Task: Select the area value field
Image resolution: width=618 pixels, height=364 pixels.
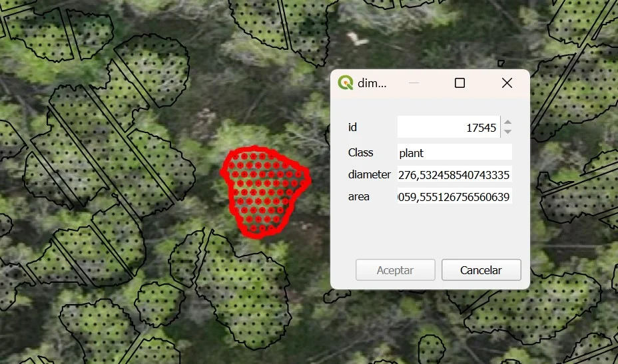Action: coord(454,197)
